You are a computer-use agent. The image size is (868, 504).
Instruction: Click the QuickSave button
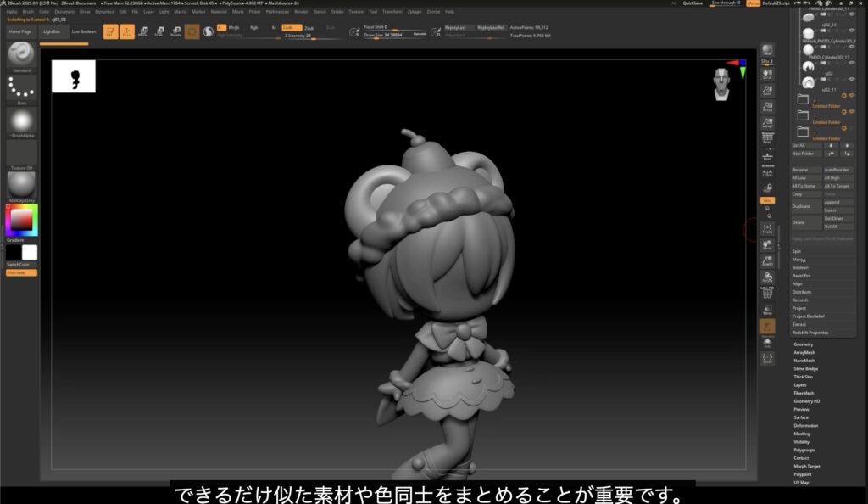point(693,3)
